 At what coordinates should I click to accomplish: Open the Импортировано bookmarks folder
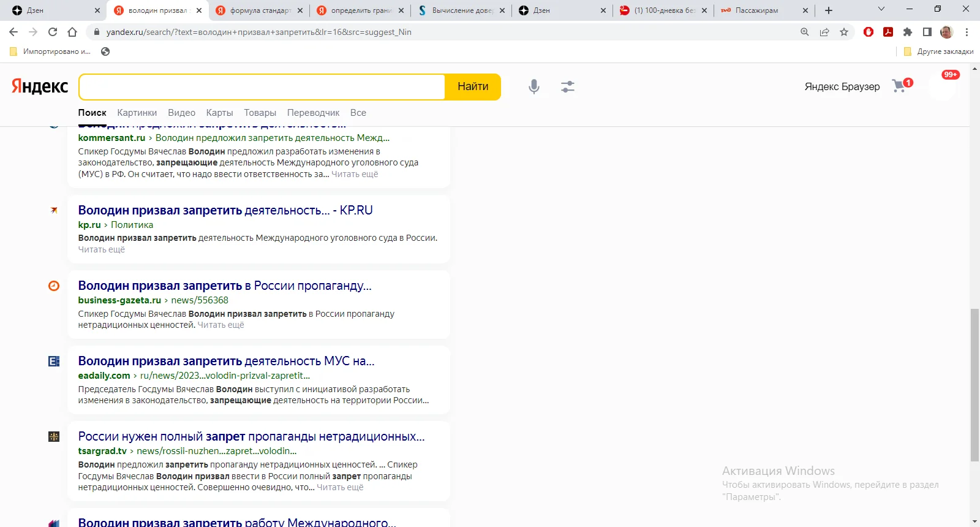pyautogui.click(x=50, y=51)
